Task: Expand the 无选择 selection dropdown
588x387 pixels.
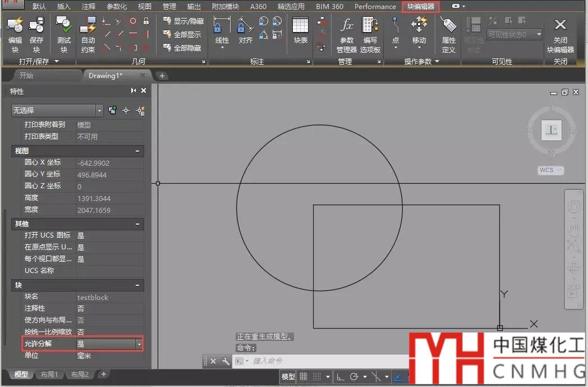Action: tap(99, 111)
